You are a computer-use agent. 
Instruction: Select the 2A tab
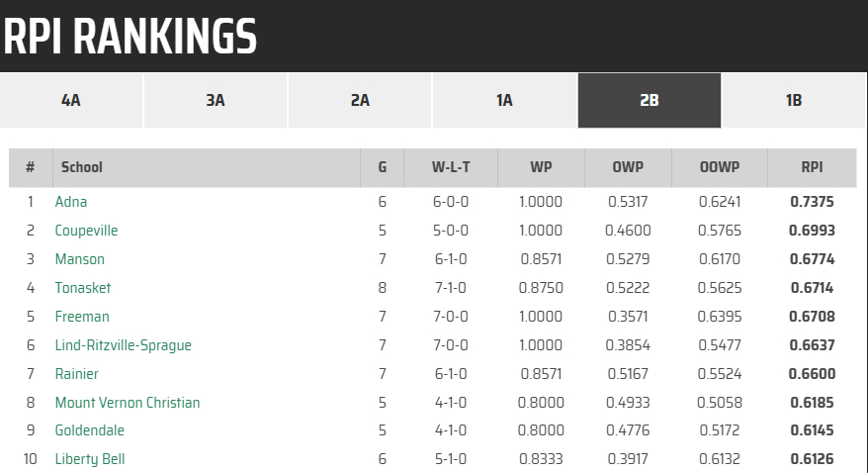pos(360,100)
